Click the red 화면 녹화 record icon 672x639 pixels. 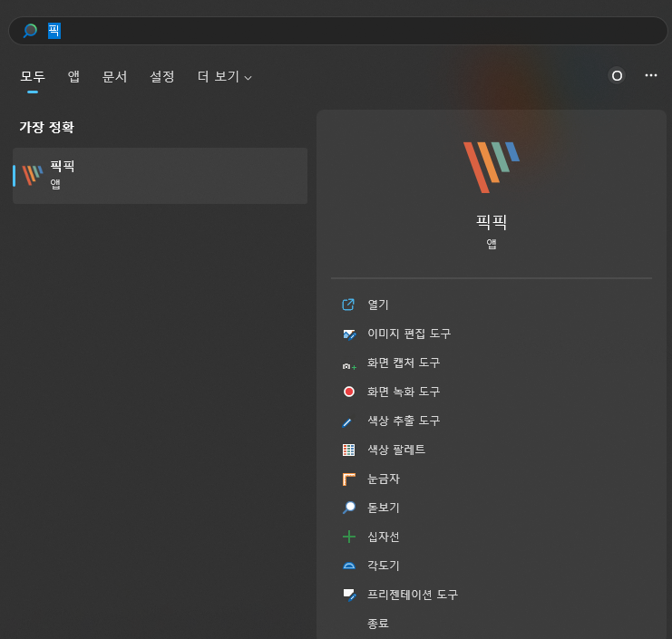pos(349,392)
